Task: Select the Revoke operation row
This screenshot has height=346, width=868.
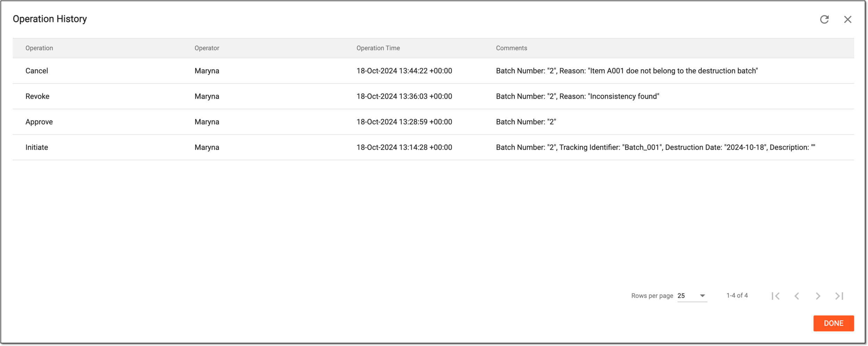Action: point(433,96)
